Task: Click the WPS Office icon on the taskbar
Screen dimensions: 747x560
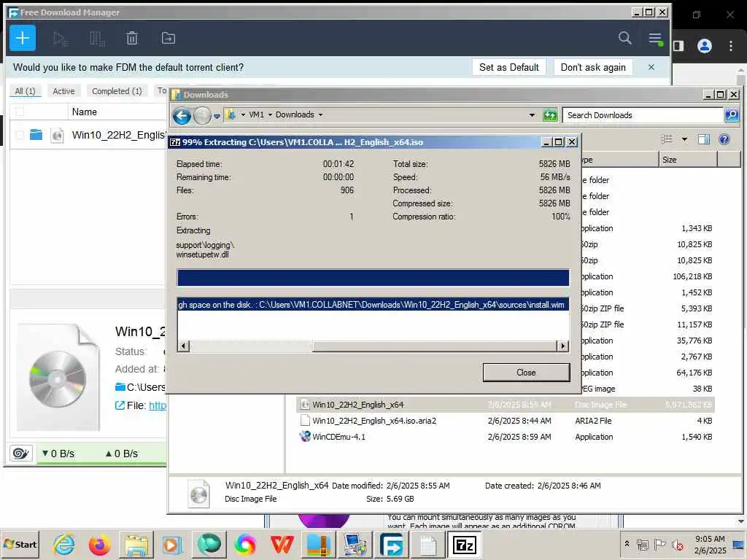Action: 282,544
